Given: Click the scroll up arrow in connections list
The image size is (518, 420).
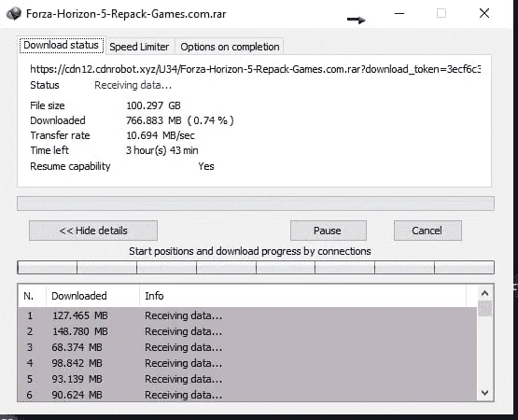Looking at the screenshot, I should [484, 293].
